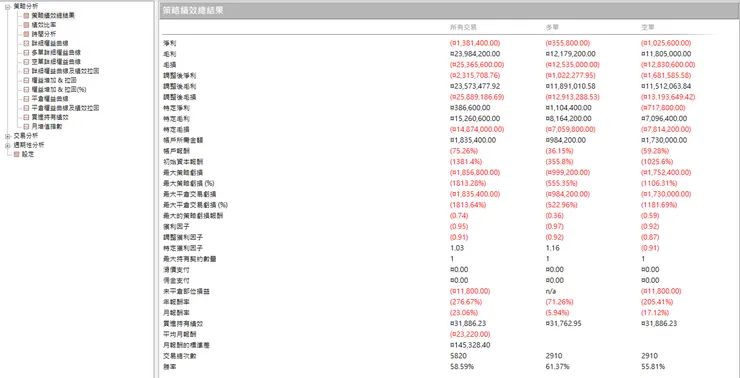Click the (¤23,220.00) average monthly value

[470, 335]
